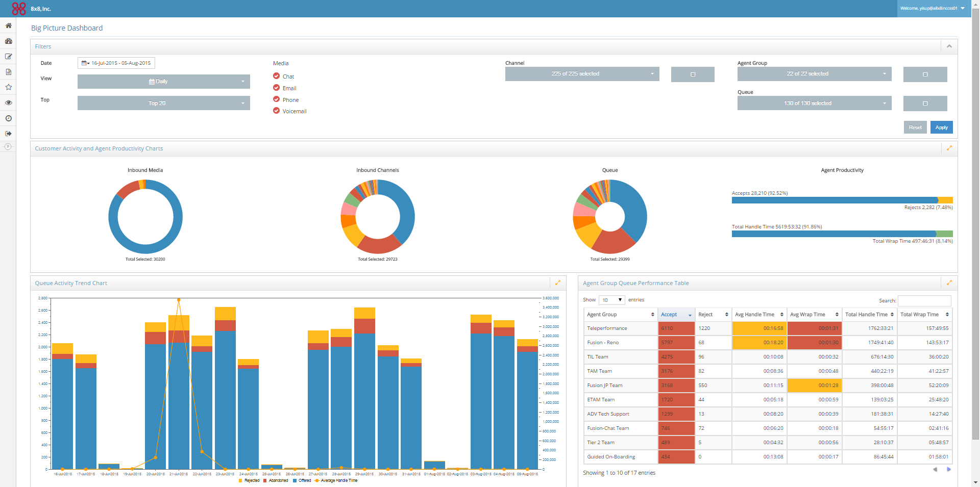The height and width of the screenshot is (487, 980).
Task: Select the Favorites star icon
Action: coord(8,87)
